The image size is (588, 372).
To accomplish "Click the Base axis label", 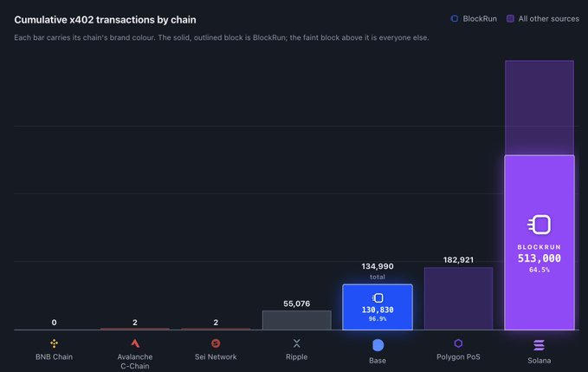I will coord(378,361).
